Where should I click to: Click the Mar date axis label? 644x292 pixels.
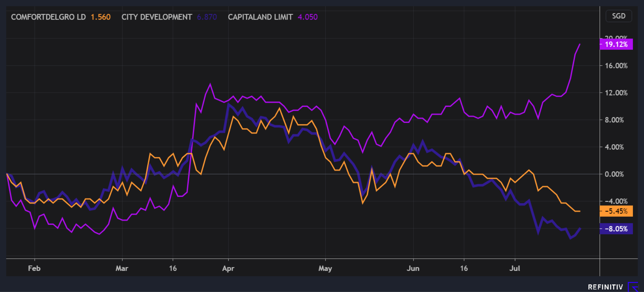tap(122, 268)
